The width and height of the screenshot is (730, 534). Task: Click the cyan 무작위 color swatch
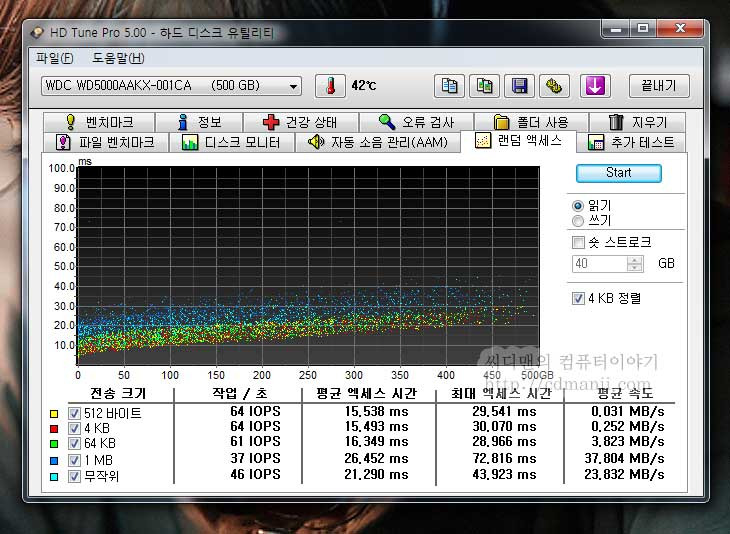click(54, 477)
